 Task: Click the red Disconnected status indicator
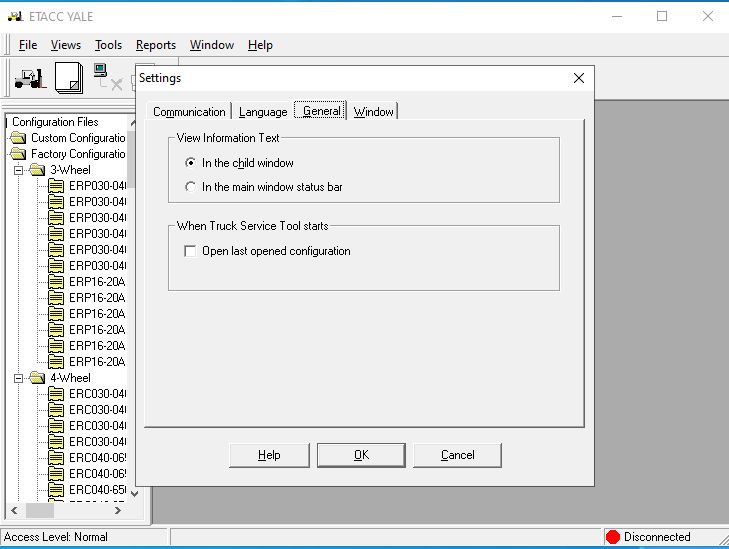[613, 537]
